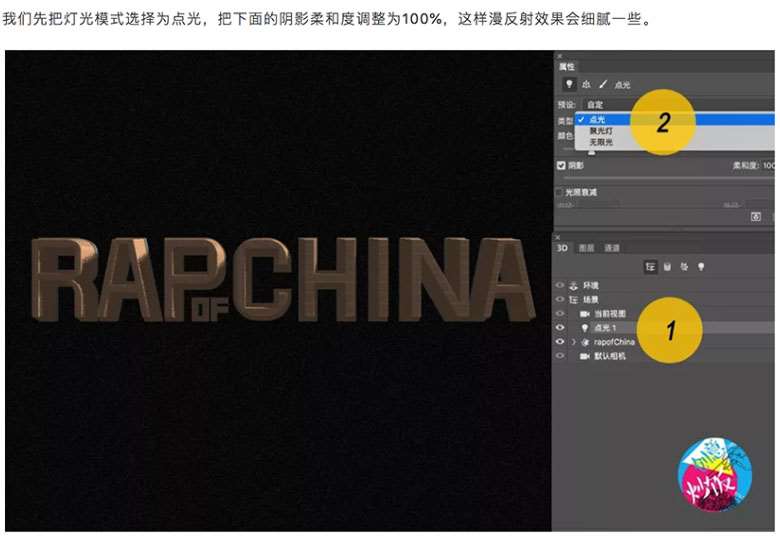Viewport: 780px width, 536px height.
Task: Expand the rapofChina tree item
Action: click(574, 342)
